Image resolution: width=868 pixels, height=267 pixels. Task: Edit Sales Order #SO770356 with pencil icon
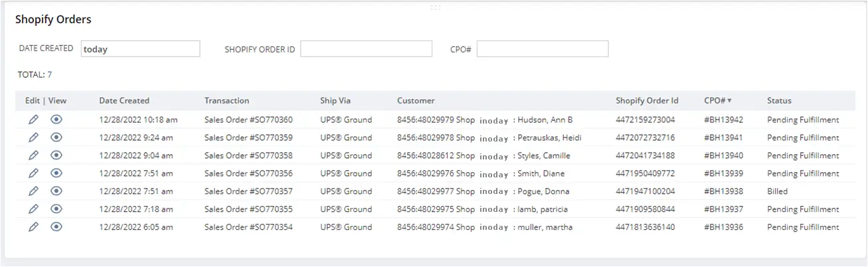coord(33,173)
